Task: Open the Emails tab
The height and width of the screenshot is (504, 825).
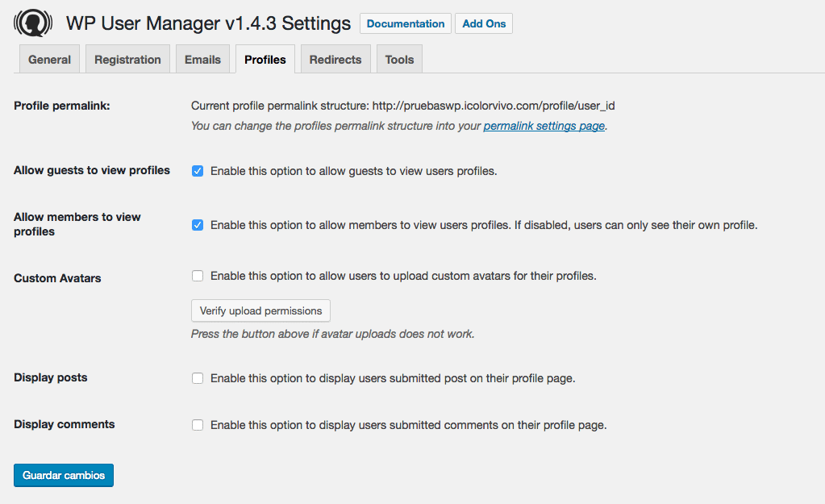Action: click(x=202, y=60)
